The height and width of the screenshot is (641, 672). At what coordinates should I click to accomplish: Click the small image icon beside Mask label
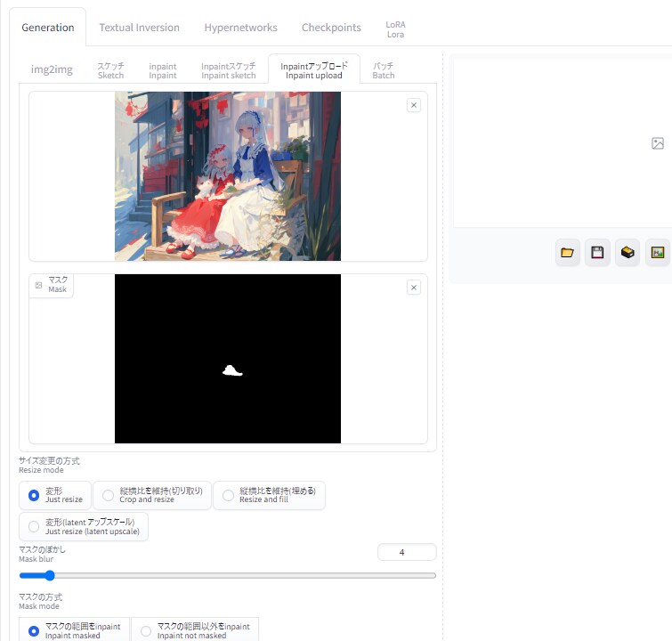[x=38, y=286]
